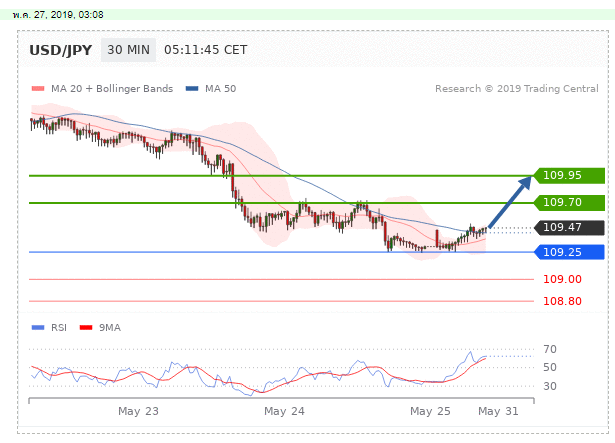615x443 pixels.
Task: Click the pink MA 20 legend swatch
Action: tap(38, 89)
